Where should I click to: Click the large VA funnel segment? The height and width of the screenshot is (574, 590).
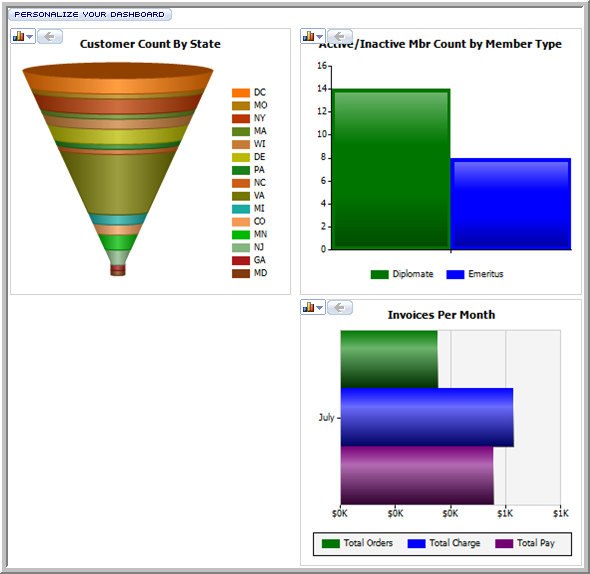118,183
